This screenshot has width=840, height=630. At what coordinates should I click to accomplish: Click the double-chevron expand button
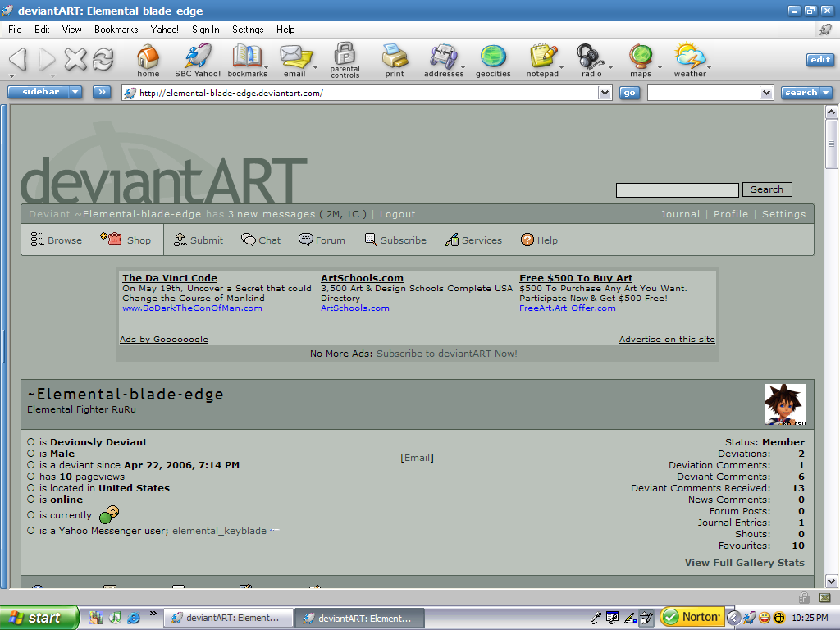(102, 92)
